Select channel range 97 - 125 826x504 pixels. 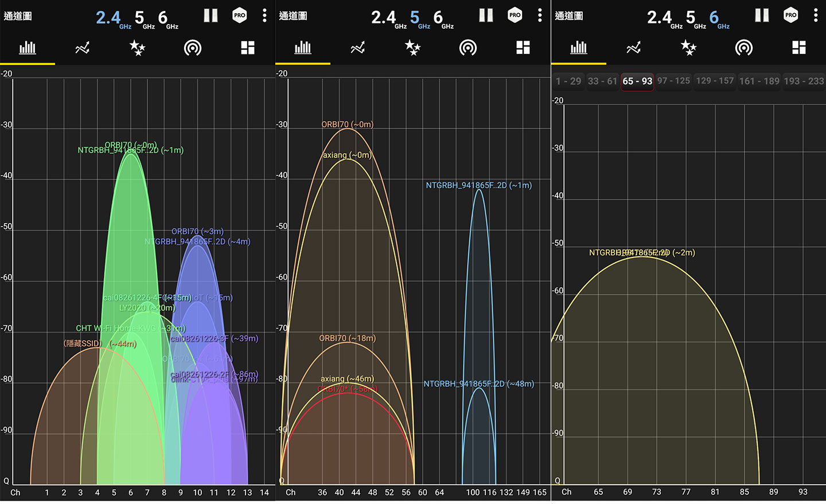673,81
